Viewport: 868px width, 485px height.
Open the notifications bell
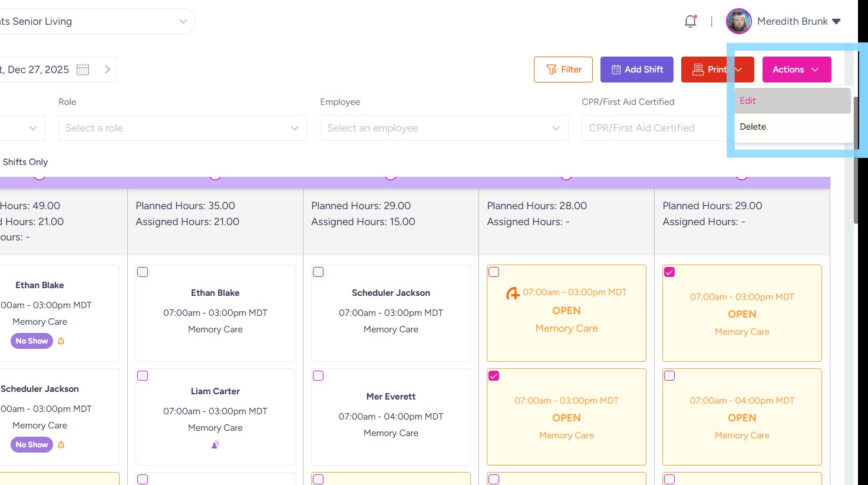690,22
